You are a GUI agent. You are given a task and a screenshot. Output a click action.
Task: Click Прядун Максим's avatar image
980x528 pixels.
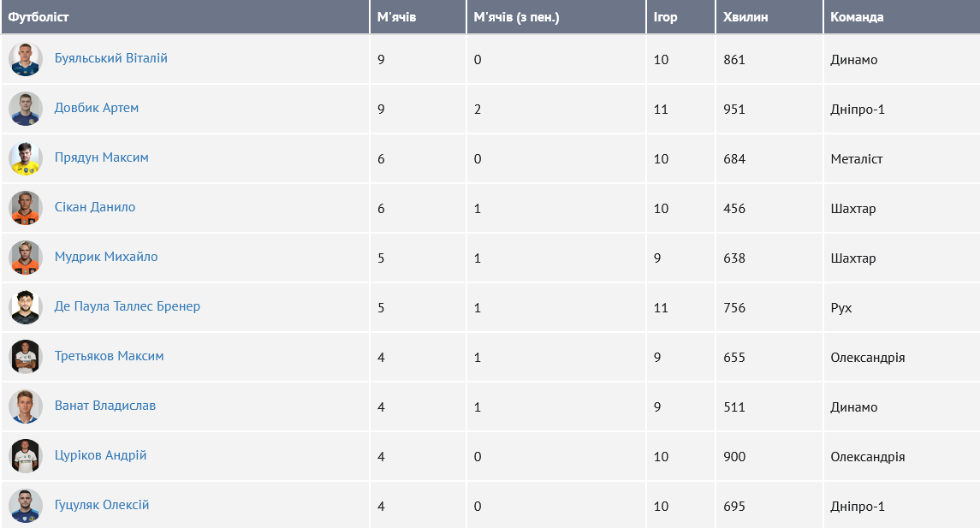[x=26, y=158]
